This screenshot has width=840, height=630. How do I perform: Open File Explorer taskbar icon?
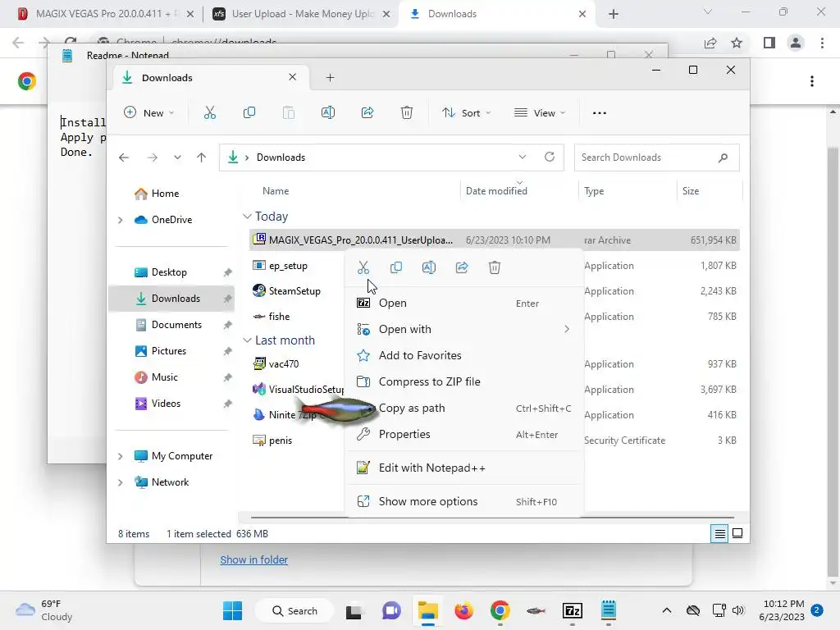coord(428,610)
